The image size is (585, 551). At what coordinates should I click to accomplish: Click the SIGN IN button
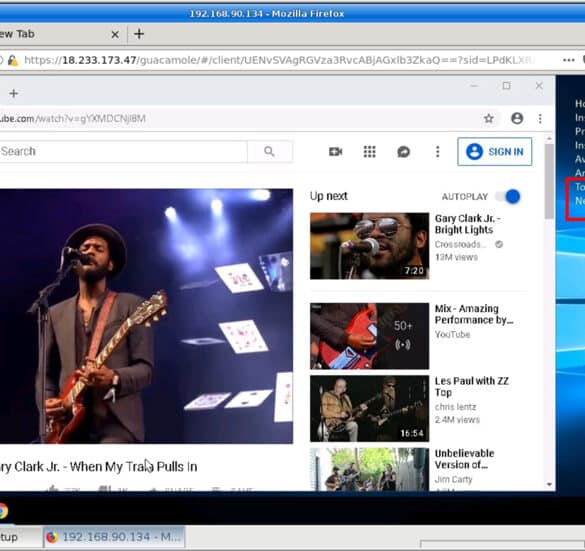click(495, 151)
